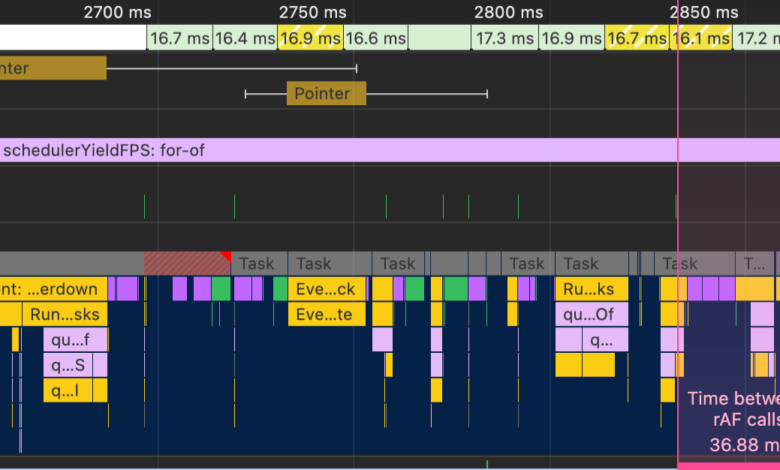Select the Task block above Ru...ks

pyautogui.click(x=580, y=264)
